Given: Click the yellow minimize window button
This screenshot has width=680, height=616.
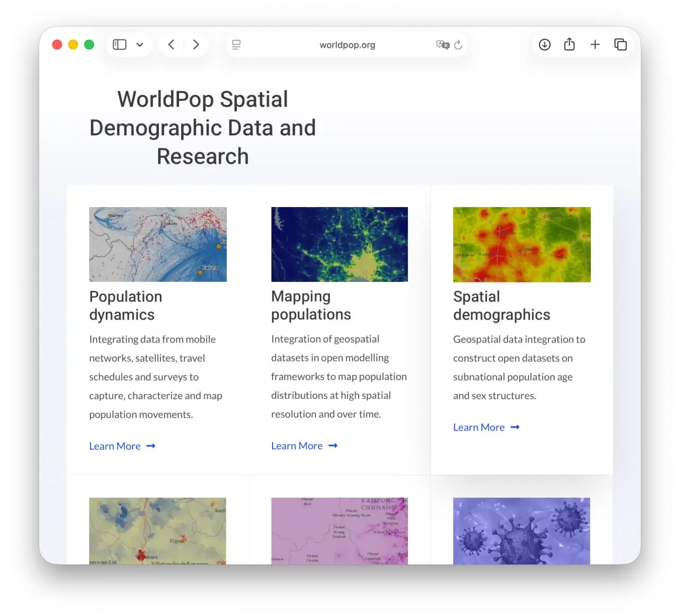Looking at the screenshot, I should (x=73, y=45).
